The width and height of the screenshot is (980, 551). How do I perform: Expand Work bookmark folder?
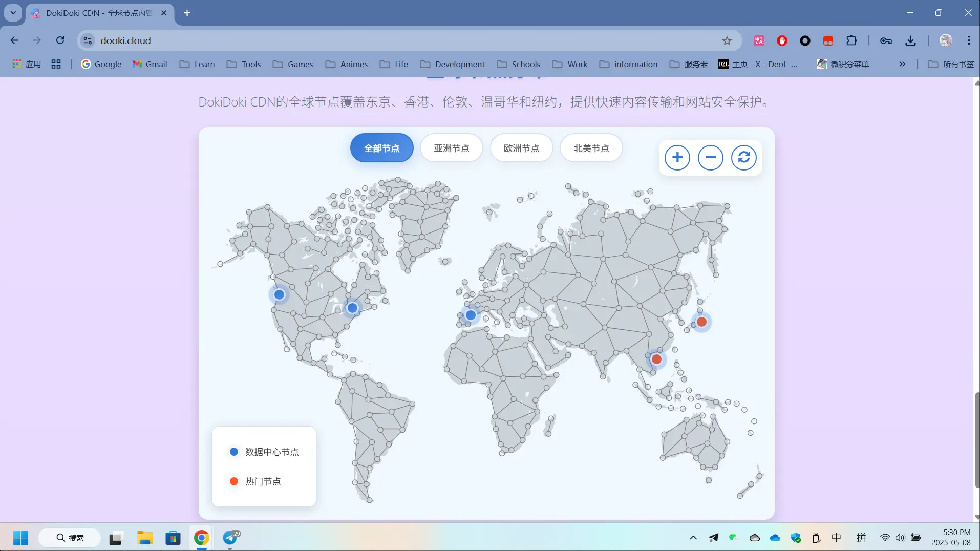(x=570, y=64)
